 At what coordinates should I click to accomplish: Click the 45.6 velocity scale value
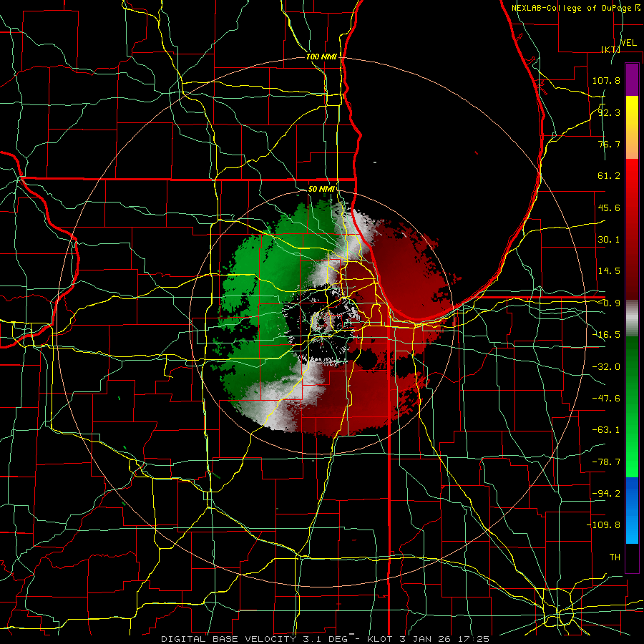(x=609, y=208)
